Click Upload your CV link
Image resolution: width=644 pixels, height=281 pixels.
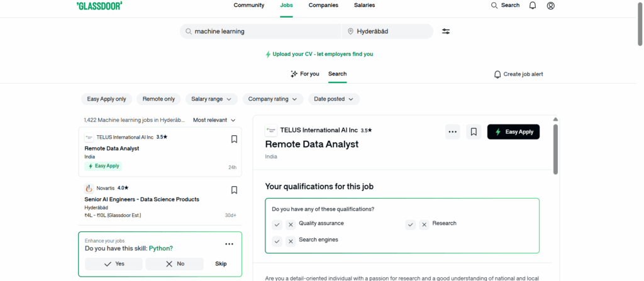(x=322, y=54)
